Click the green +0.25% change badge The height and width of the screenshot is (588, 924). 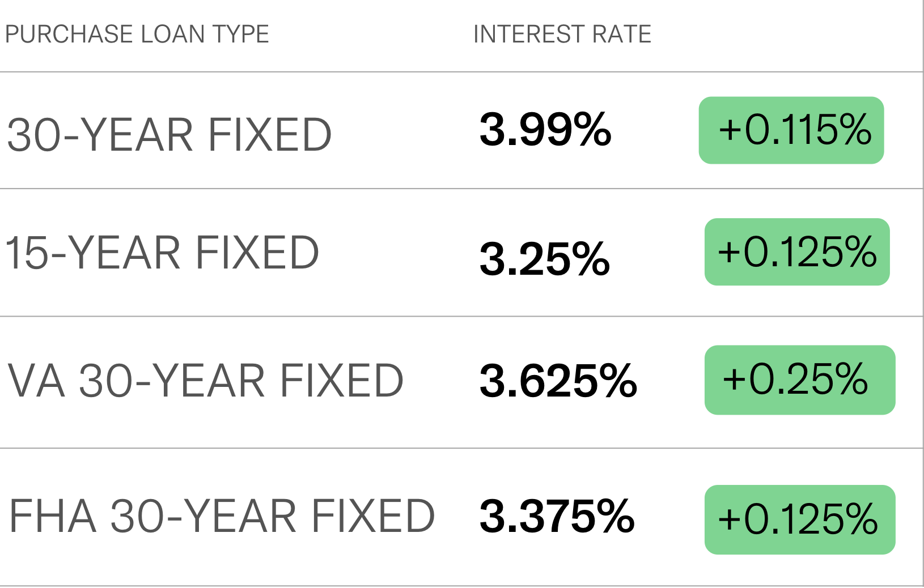point(800,380)
